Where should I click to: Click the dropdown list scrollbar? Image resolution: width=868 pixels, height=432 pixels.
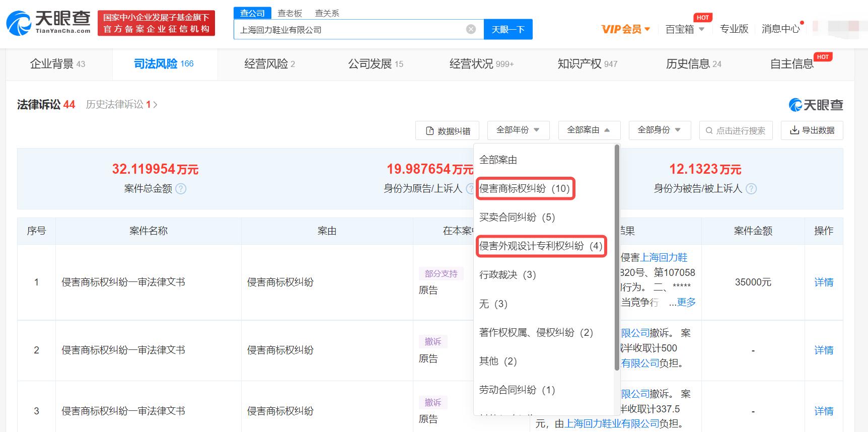pyautogui.click(x=617, y=258)
